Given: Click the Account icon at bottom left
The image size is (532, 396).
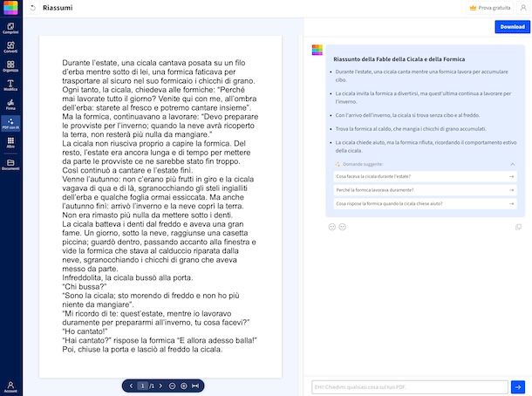Looking at the screenshot, I should [x=10, y=383].
